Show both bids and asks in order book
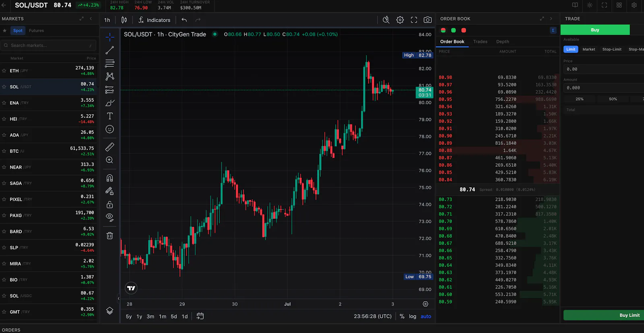 point(443,30)
